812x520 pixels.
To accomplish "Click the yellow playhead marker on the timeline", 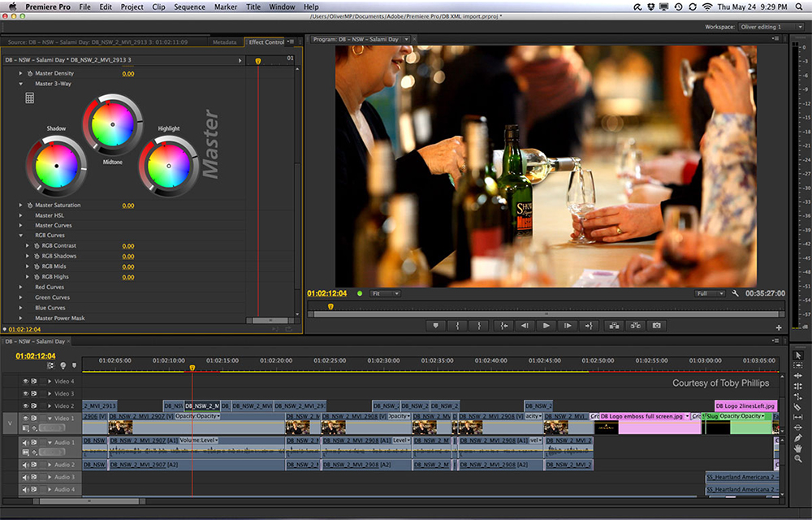I will click(192, 368).
